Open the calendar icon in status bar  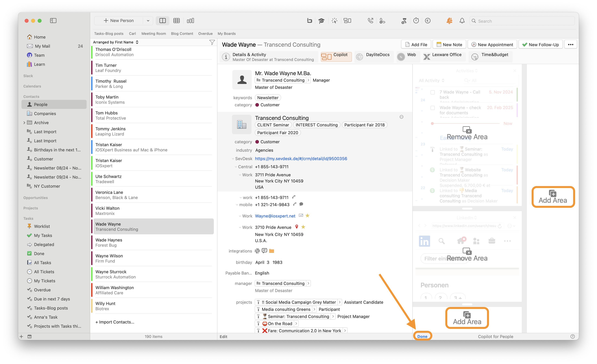[x=30, y=336]
